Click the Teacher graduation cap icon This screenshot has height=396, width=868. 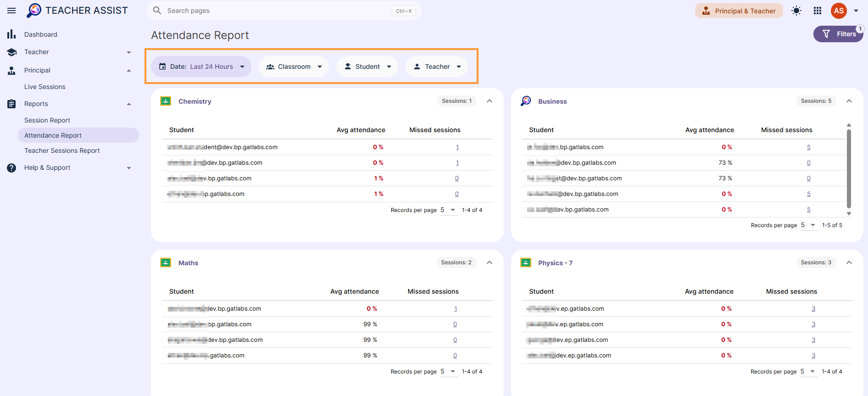coord(12,52)
